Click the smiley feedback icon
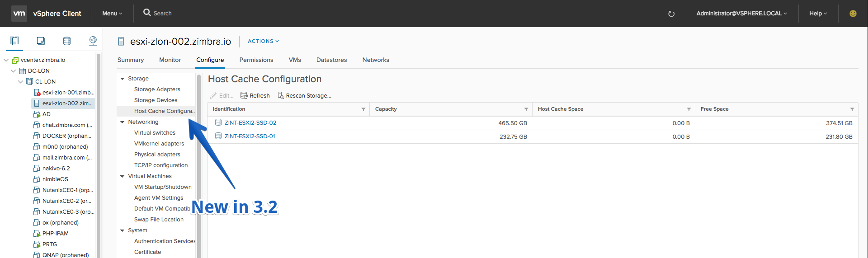The image size is (868, 258). (x=853, y=14)
